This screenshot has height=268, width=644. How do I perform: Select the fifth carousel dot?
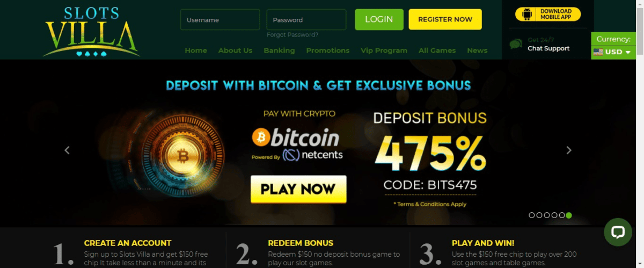(561, 215)
